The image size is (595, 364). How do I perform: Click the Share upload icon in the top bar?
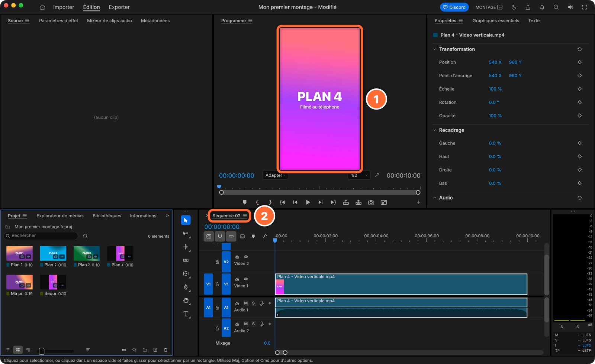coord(528,7)
